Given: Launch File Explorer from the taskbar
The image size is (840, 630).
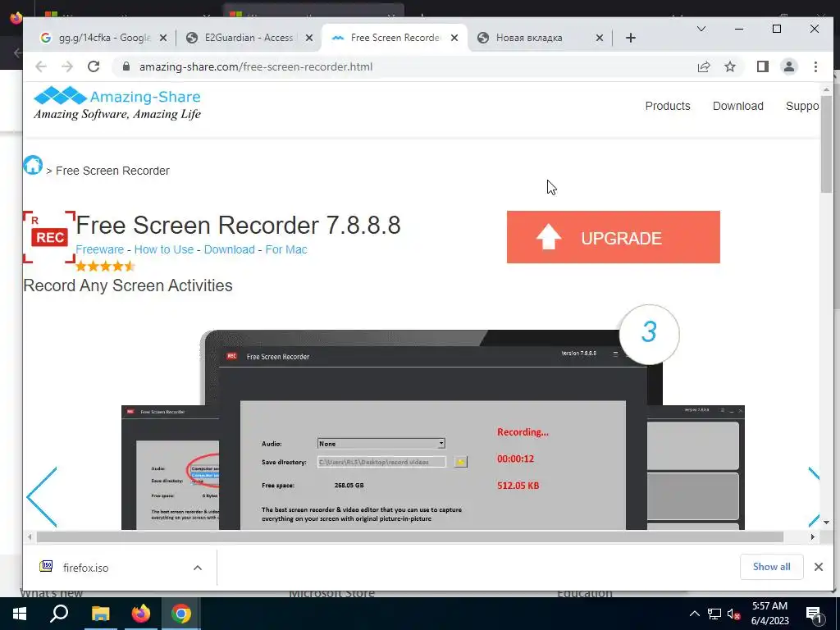Looking at the screenshot, I should click(x=100, y=614).
